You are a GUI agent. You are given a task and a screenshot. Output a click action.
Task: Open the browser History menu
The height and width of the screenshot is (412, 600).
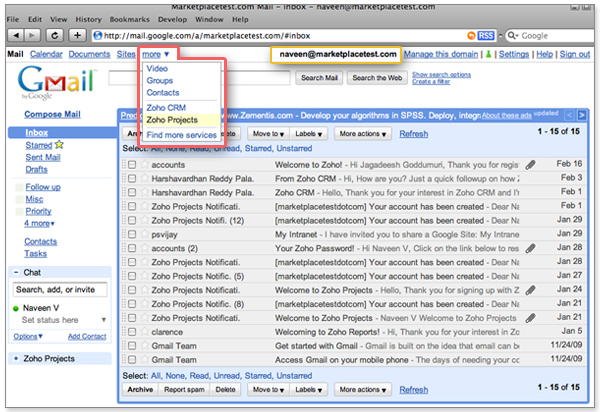(x=88, y=19)
